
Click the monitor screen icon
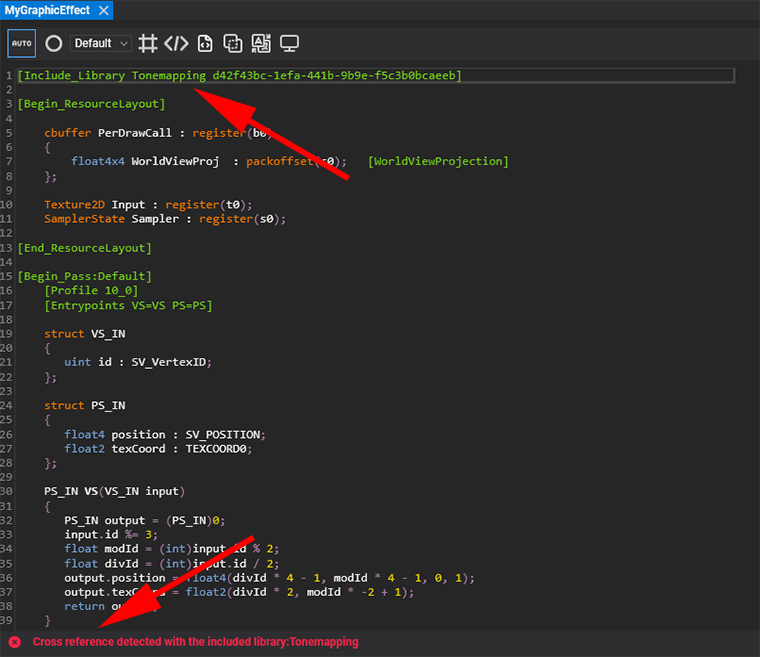pos(290,43)
